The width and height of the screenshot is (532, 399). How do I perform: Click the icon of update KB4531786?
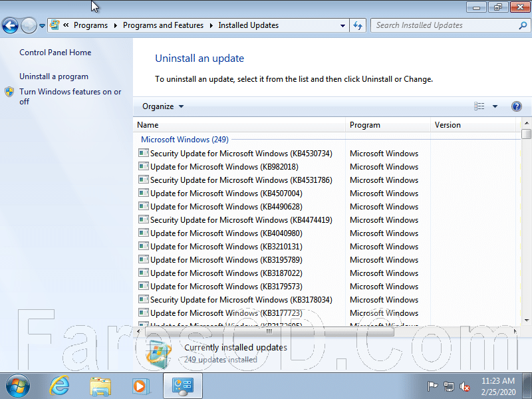coord(144,179)
